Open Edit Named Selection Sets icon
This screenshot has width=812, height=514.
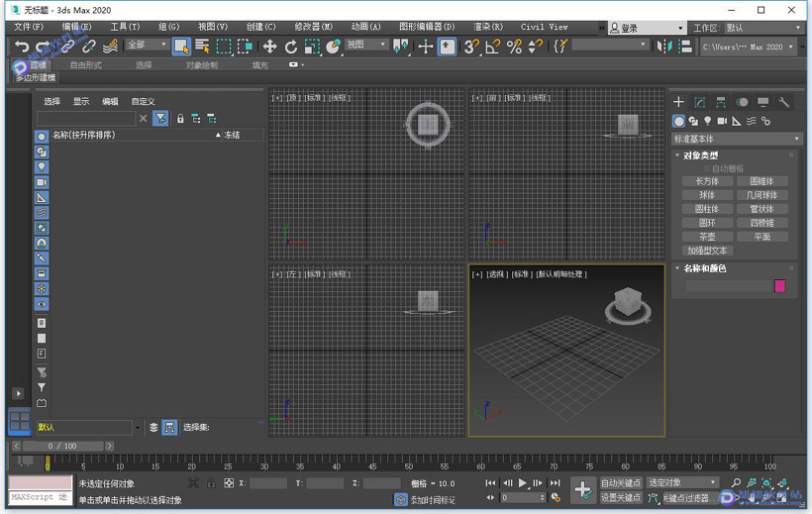click(x=560, y=47)
